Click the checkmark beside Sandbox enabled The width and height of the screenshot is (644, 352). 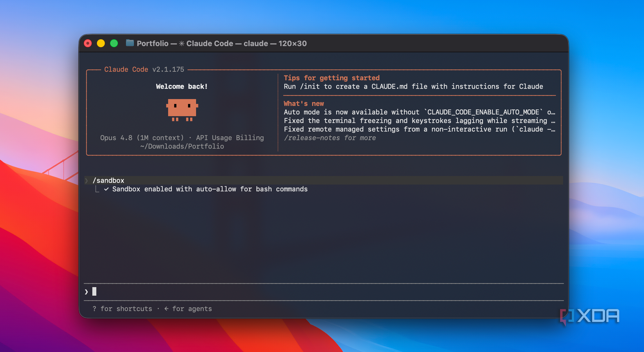(x=106, y=189)
